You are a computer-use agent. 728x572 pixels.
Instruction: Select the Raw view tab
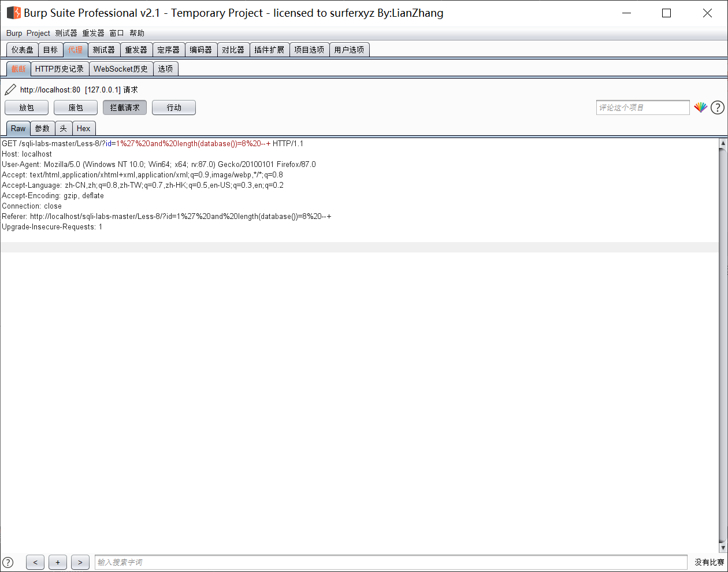pos(18,128)
